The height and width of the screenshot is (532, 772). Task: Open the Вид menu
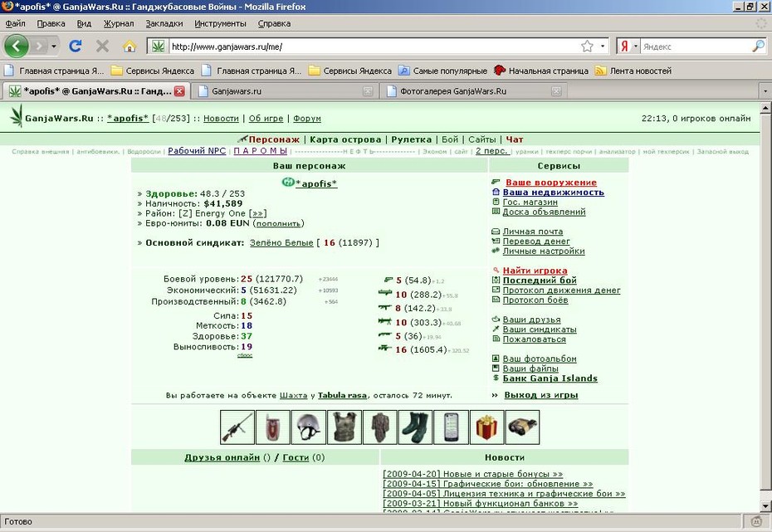(84, 23)
